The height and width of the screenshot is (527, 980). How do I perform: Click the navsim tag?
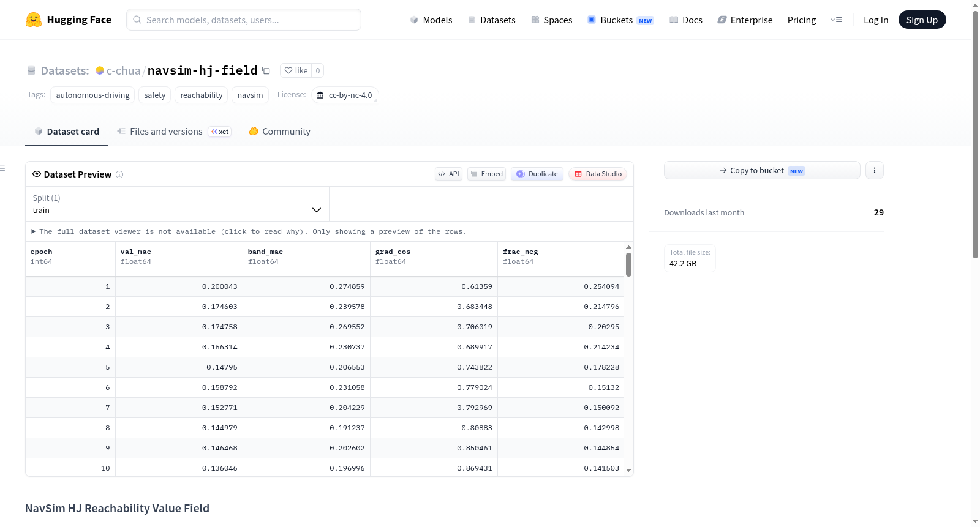[x=250, y=95]
